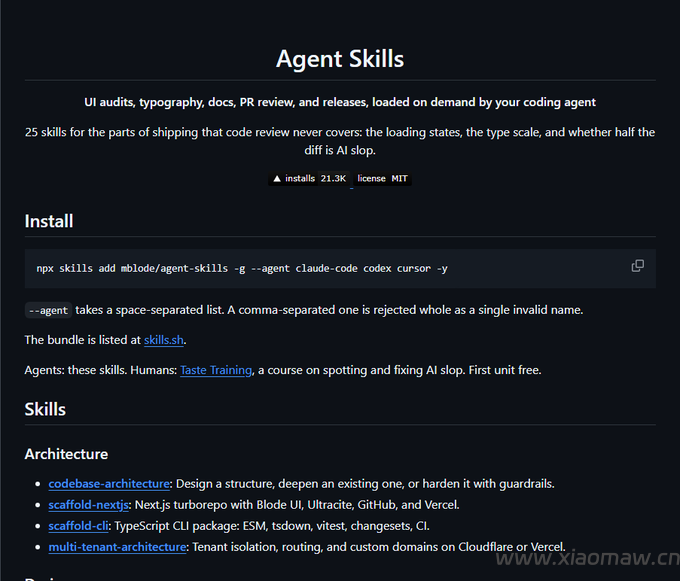This screenshot has width=680, height=581.
Task: Click the Architecture subsection heading
Action: click(66, 454)
